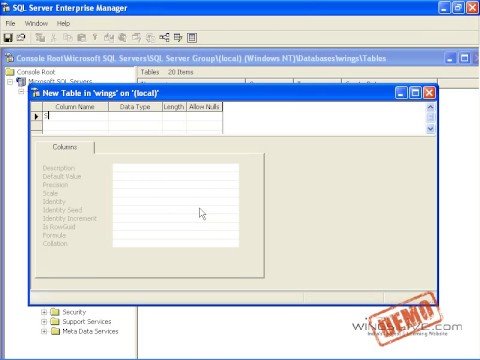
Task: Close the New Table window
Action: 429,93
